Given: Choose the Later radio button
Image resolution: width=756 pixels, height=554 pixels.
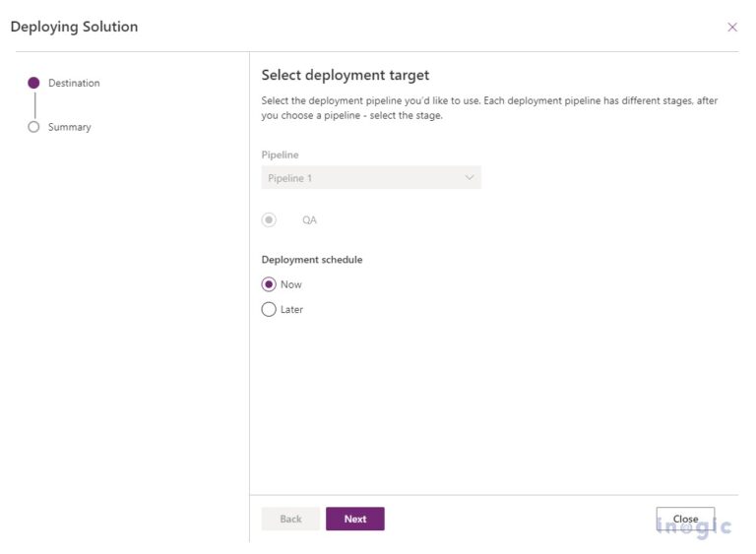Looking at the screenshot, I should 269,309.
